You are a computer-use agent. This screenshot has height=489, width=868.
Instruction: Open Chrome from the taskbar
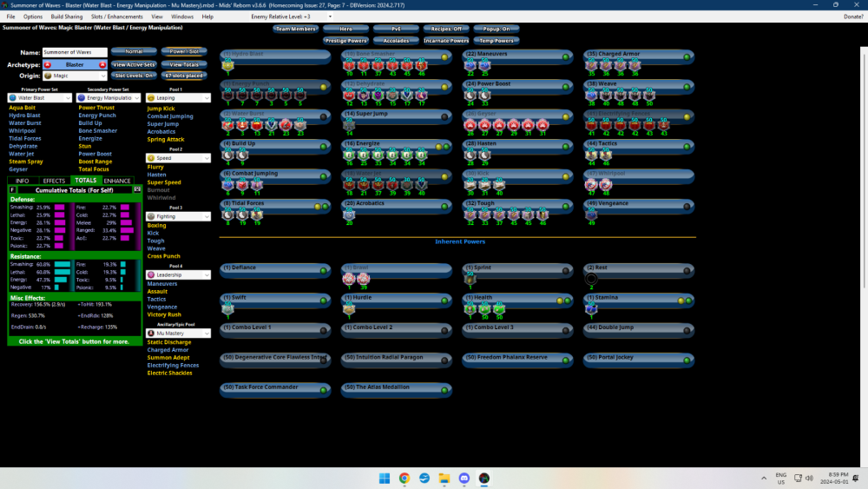tap(404, 479)
